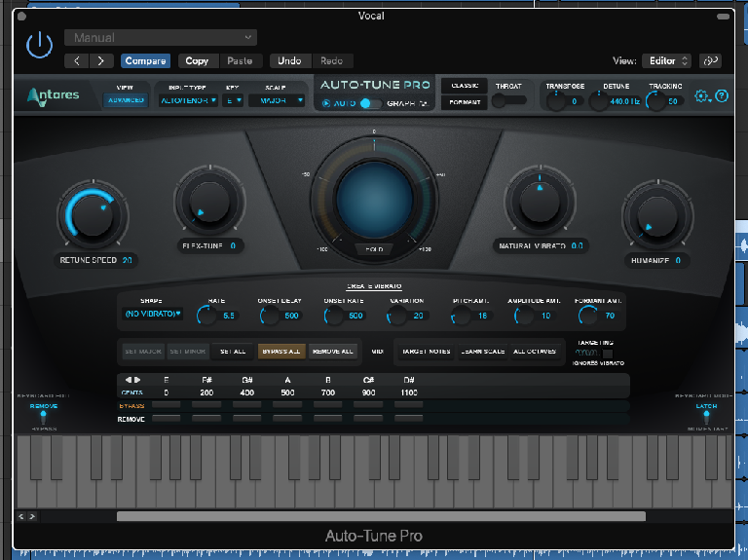748x560 pixels.
Task: Click the Onset Rate knob
Action: pyautogui.click(x=333, y=316)
